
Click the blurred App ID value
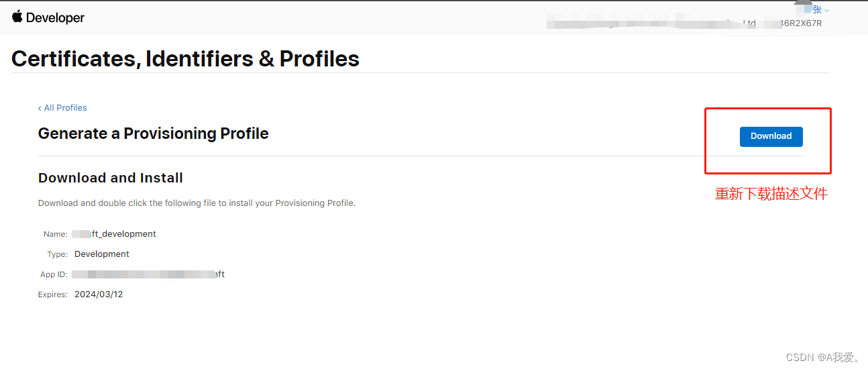(148, 274)
